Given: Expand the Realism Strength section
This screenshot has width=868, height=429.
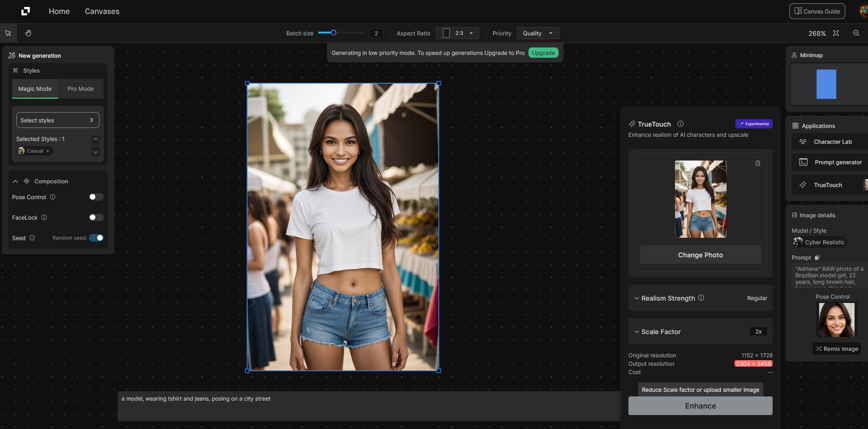Looking at the screenshot, I should click(636, 298).
